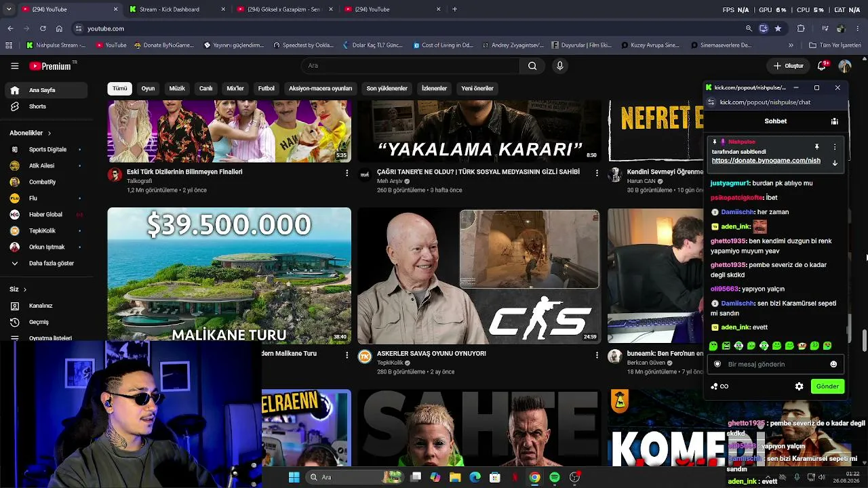
Task: Open options for ÇAĞRI TANER'E NE OLDU video
Action: click(597, 173)
